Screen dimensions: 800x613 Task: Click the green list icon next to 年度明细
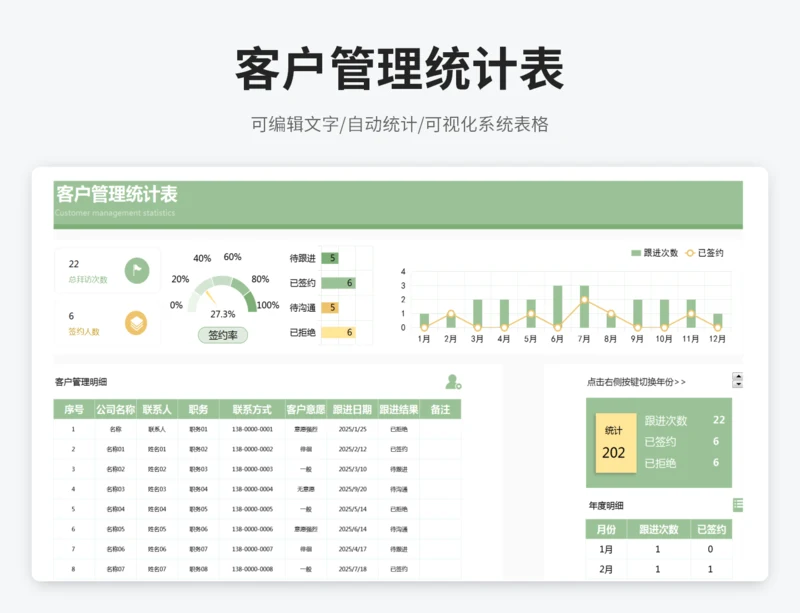click(x=738, y=505)
